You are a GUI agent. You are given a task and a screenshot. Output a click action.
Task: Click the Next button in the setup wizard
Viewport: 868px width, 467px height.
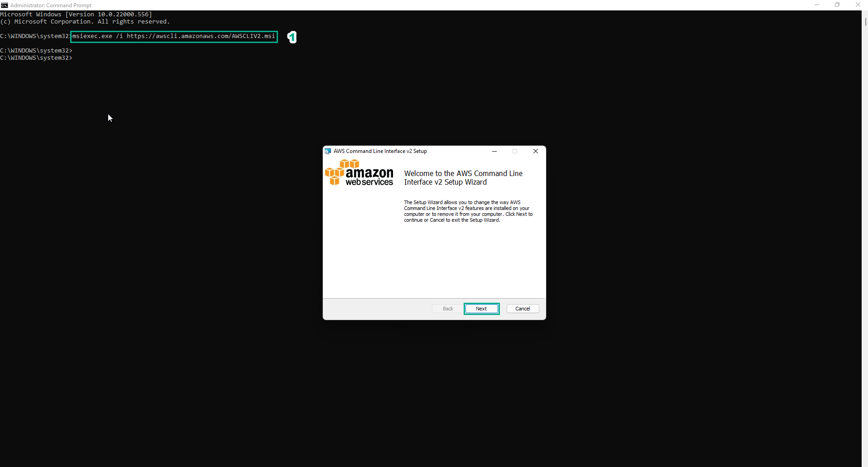[481, 308]
